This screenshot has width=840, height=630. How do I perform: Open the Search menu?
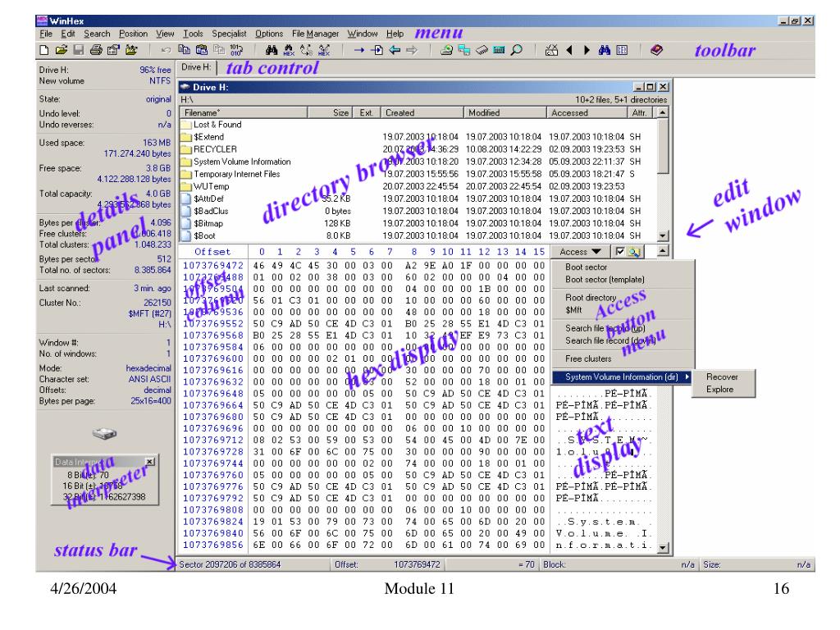click(97, 33)
